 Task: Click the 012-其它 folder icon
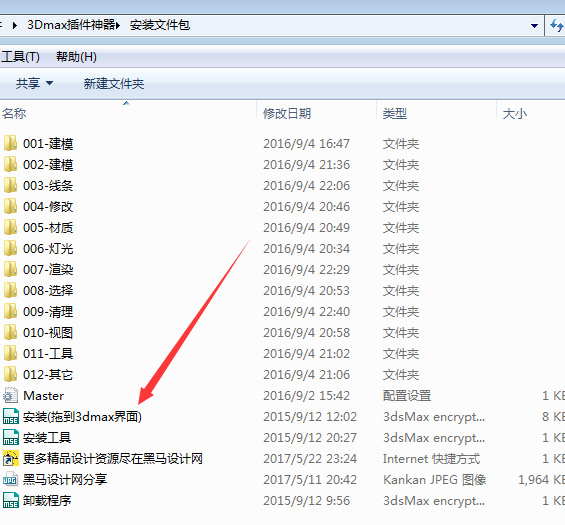point(10,374)
